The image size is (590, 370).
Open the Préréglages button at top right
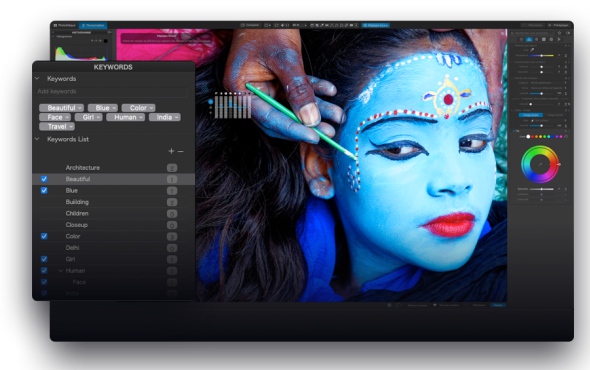point(558,25)
